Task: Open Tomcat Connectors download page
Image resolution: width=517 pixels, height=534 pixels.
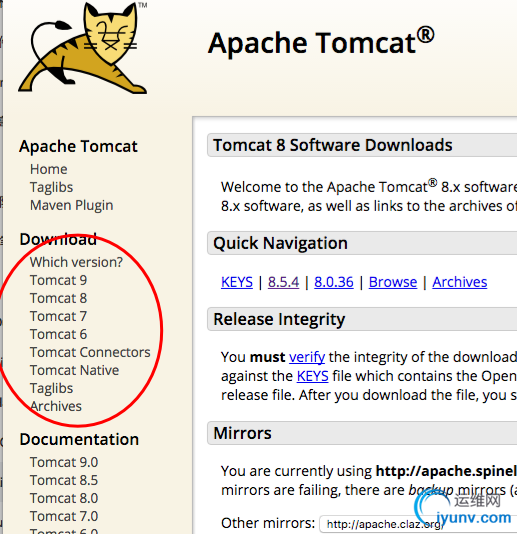Action: coord(90,352)
